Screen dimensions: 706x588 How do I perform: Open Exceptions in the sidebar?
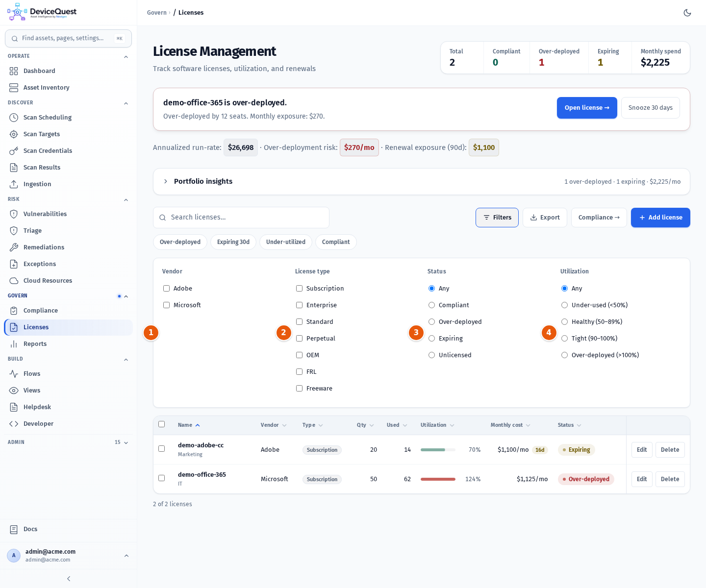point(68,264)
